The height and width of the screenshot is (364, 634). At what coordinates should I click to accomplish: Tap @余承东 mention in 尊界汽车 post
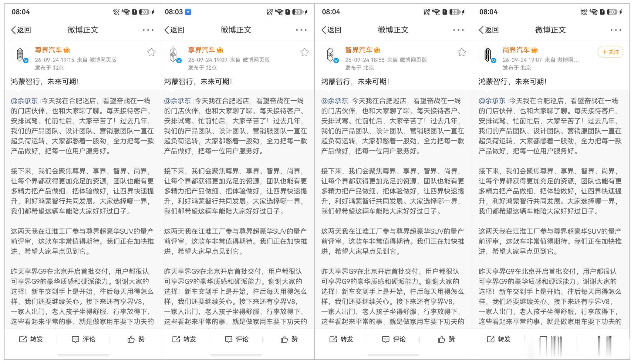pyautogui.click(x=25, y=101)
